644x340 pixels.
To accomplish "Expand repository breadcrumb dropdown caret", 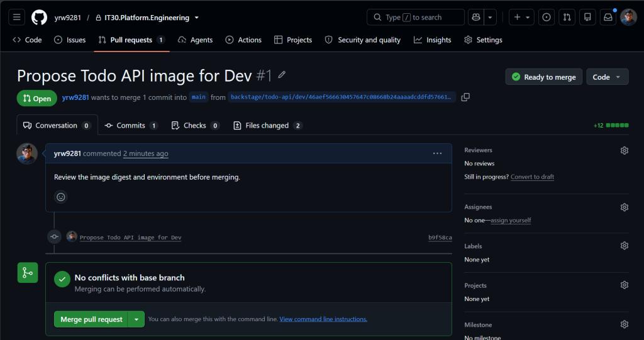I will (x=196, y=18).
